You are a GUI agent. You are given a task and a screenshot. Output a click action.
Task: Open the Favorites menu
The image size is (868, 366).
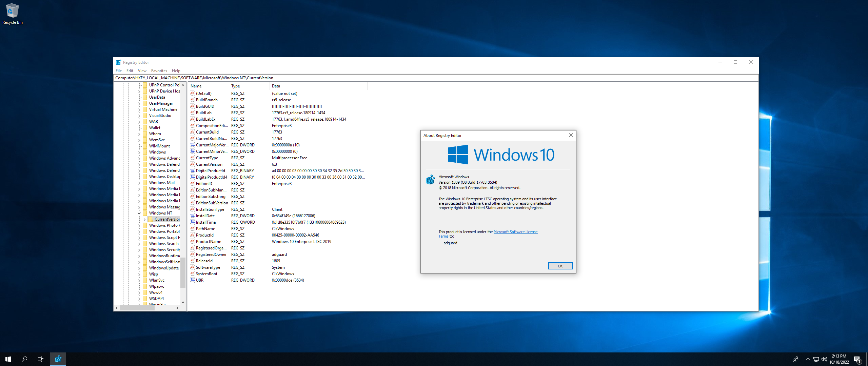point(159,71)
